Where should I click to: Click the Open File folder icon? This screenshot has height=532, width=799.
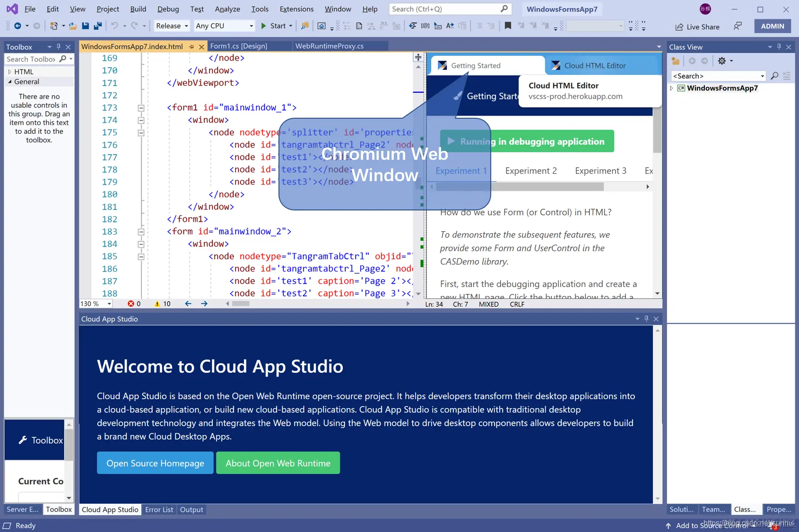coord(73,26)
